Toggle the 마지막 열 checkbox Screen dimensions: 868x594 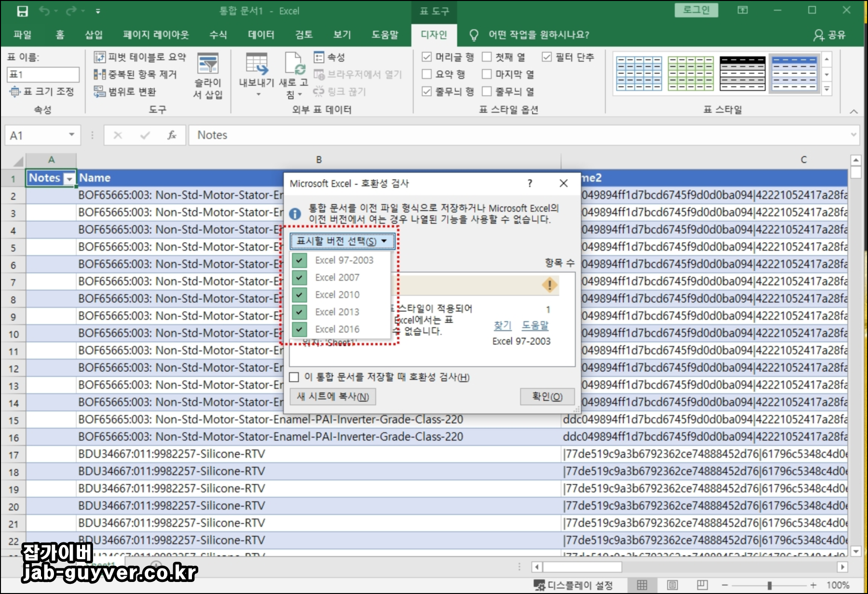tap(487, 74)
